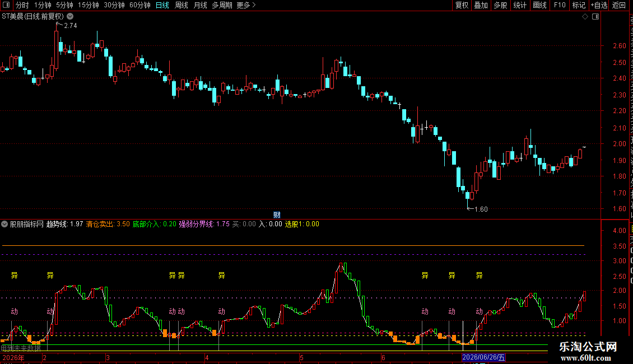The height and width of the screenshot is (364, 633).
Task: Select the 1分钟 period tab
Action: click(43, 5)
